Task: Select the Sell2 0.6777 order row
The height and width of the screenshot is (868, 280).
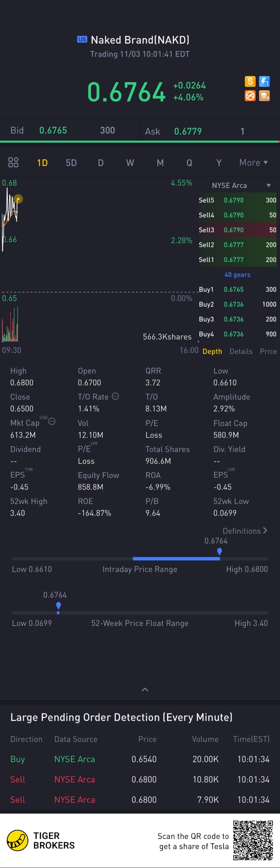Action: tap(237, 245)
